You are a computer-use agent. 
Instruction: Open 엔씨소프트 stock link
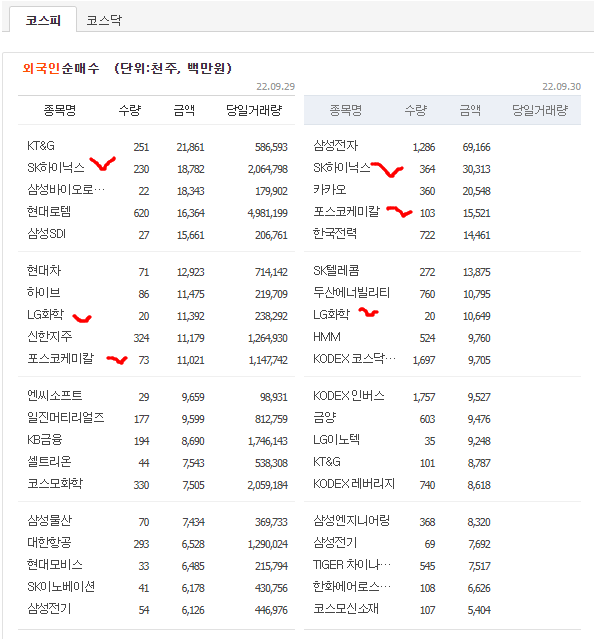[55, 396]
